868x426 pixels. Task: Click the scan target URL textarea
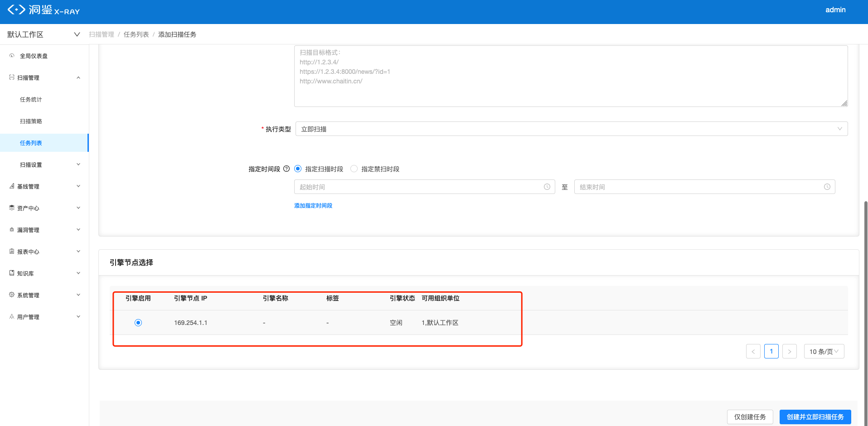[x=571, y=76]
